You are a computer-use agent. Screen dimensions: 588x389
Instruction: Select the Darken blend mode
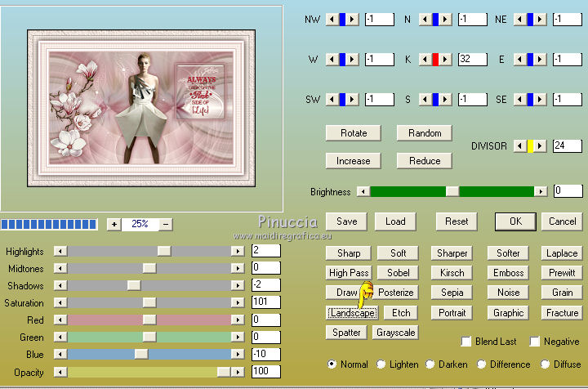click(430, 364)
